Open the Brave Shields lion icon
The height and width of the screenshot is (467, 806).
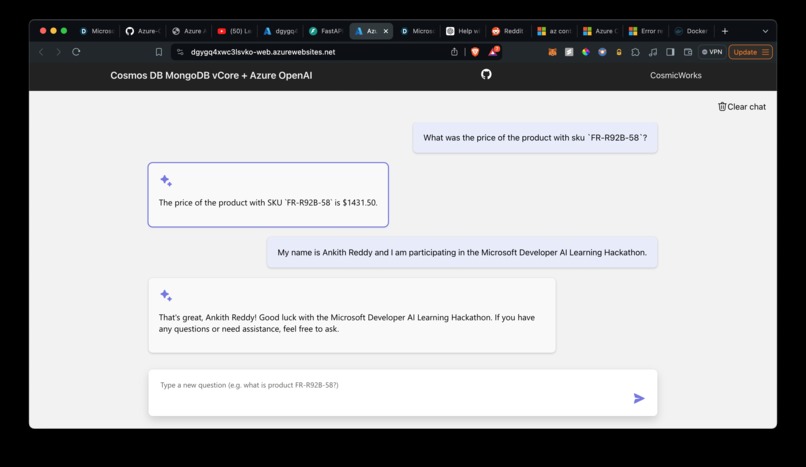(475, 52)
